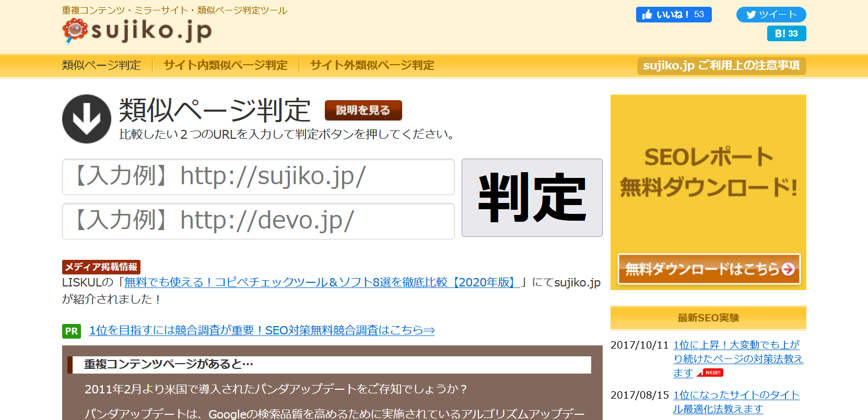
Task: Click the 説明を見る button
Action: [363, 111]
